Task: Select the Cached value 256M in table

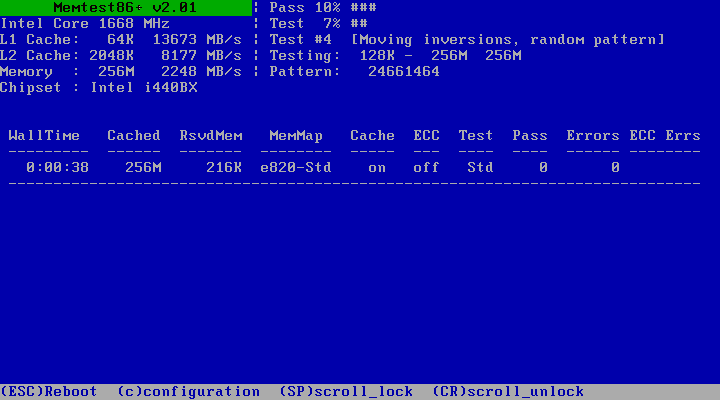Action: click(x=143, y=168)
